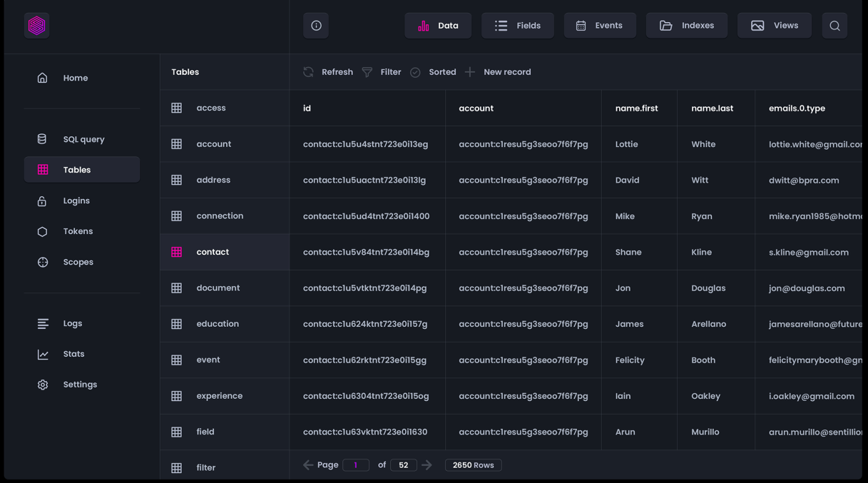This screenshot has width=868, height=483.
Task: Open the Settings gear in sidebar
Action: point(43,385)
